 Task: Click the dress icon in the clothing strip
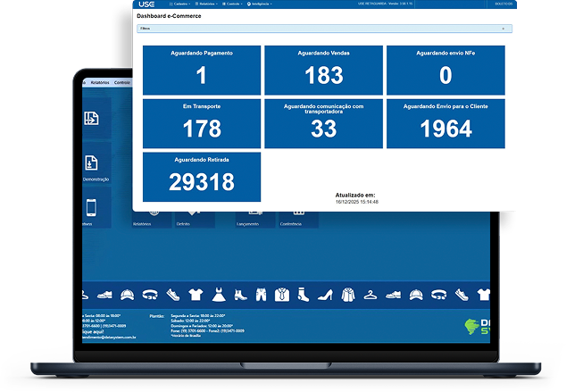217,294
